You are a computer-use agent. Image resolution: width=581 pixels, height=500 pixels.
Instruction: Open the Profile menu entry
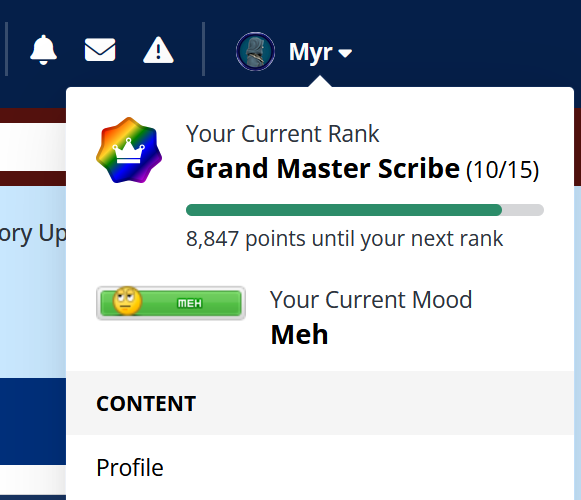130,468
